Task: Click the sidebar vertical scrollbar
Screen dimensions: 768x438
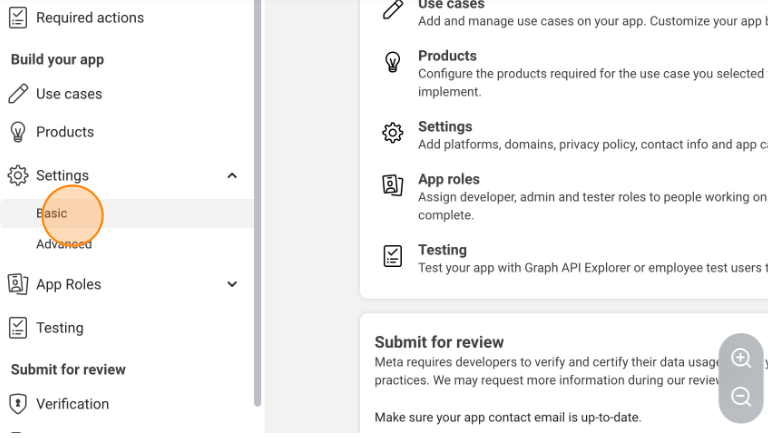Action: tap(257, 200)
